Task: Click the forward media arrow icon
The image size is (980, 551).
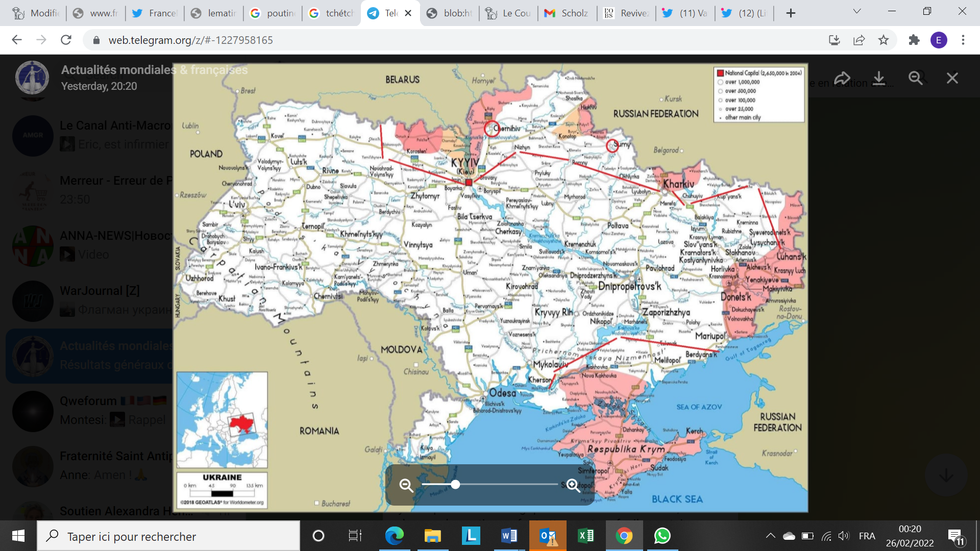Action: point(842,78)
